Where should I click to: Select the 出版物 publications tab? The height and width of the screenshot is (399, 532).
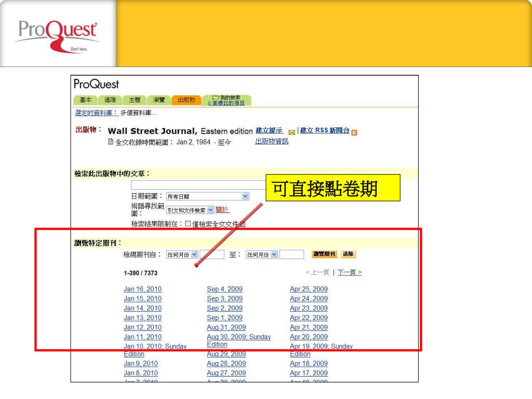click(187, 100)
